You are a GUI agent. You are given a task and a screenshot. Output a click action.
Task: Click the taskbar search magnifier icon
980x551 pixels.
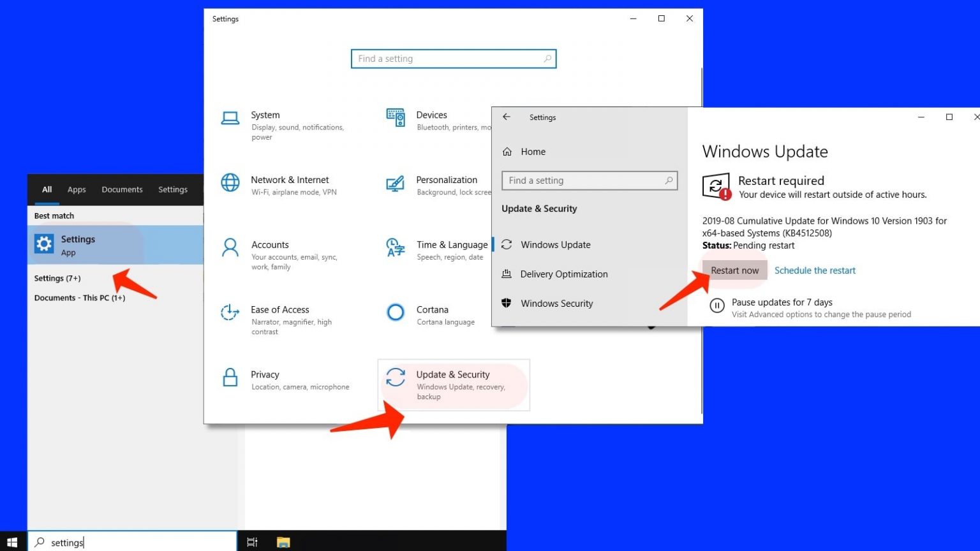coord(40,542)
